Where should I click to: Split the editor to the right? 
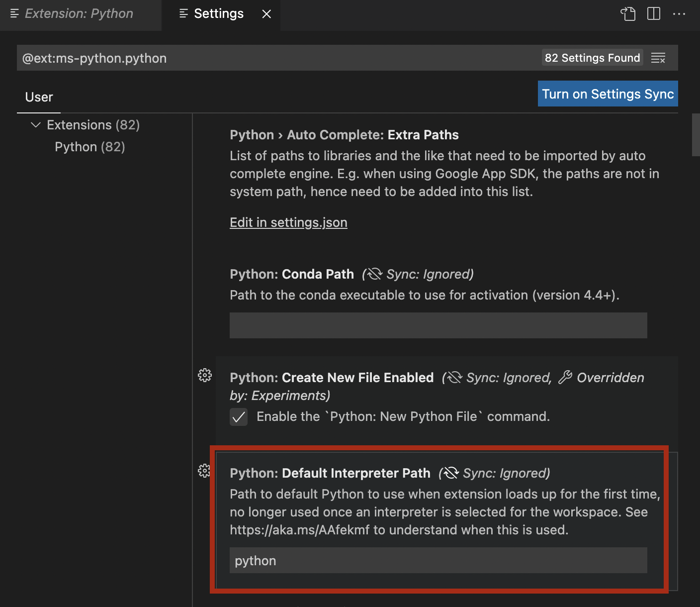tap(654, 13)
